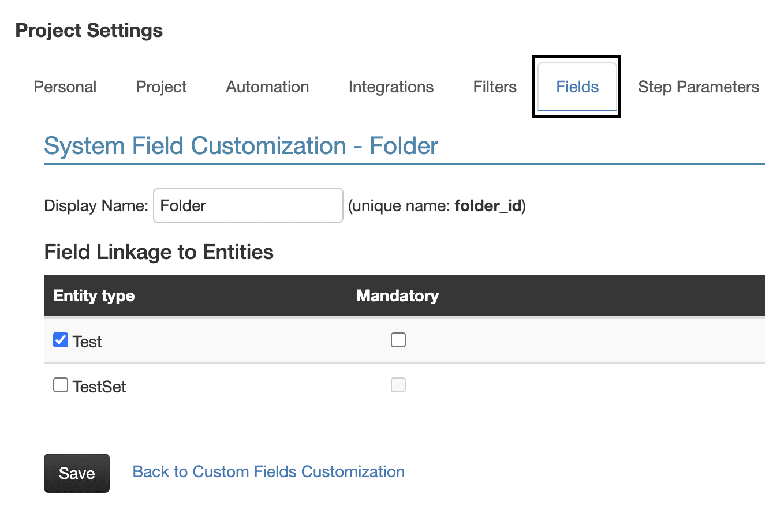Follow Back to Custom Fields Customization link
The height and width of the screenshot is (532, 784).
pos(268,471)
